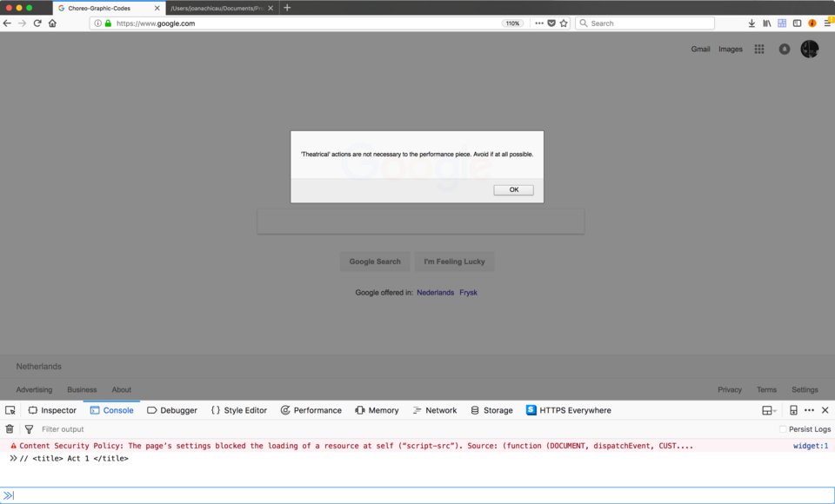Select the Console tab
The image size is (835, 504).
[x=112, y=410]
